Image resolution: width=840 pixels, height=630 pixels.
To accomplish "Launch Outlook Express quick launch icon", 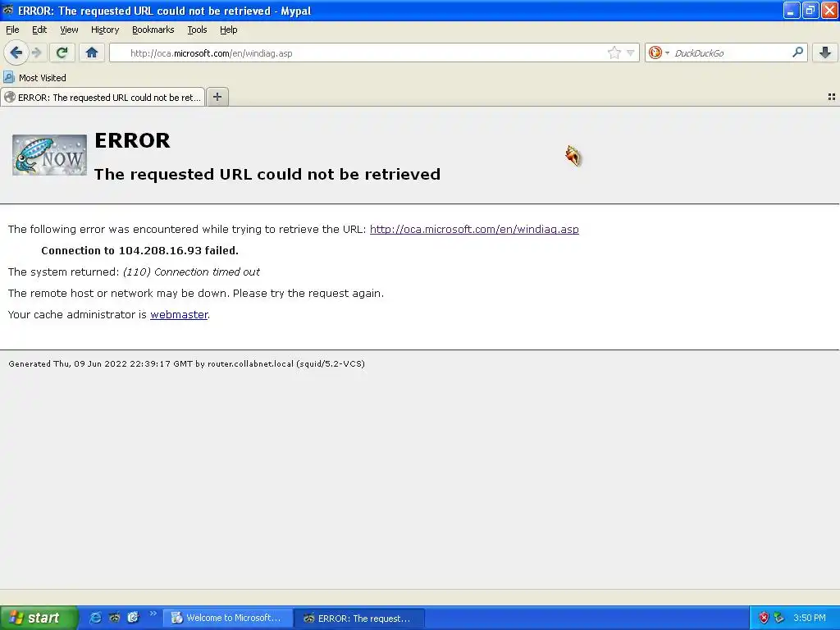I will tap(133, 618).
